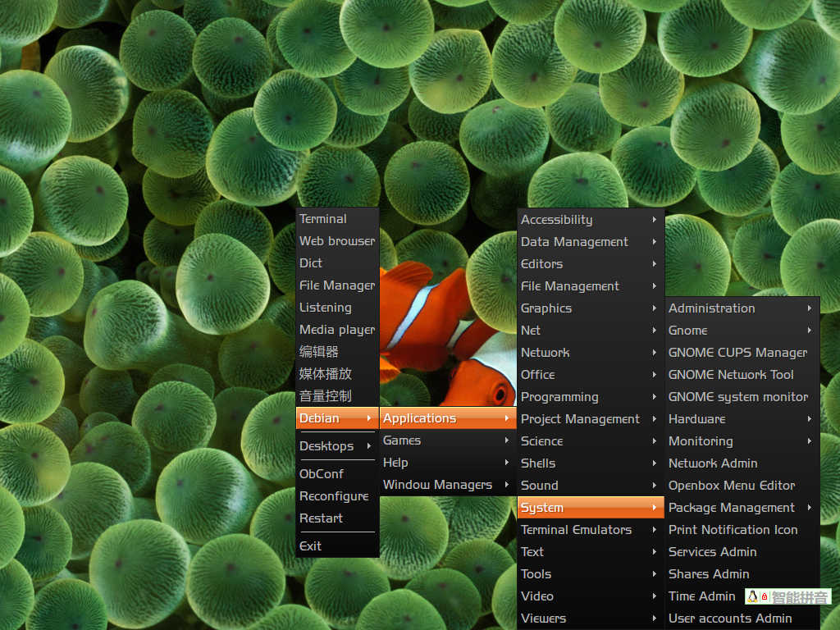Launch Print Notification Icon
Screen dimensions: 840x630
tap(742, 530)
